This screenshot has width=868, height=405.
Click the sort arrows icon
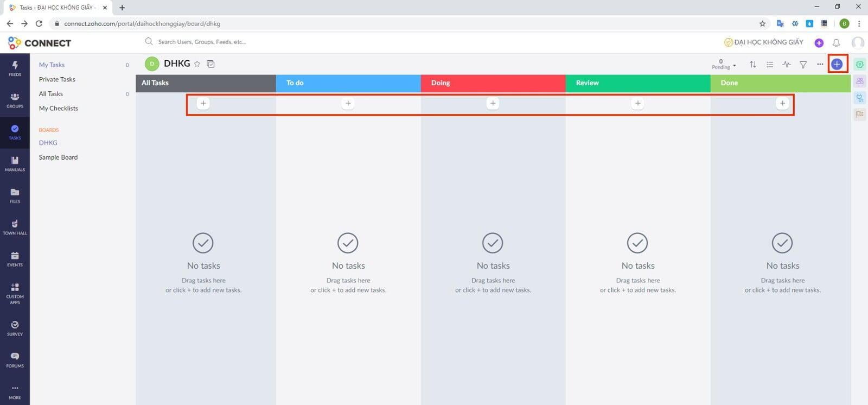click(753, 65)
